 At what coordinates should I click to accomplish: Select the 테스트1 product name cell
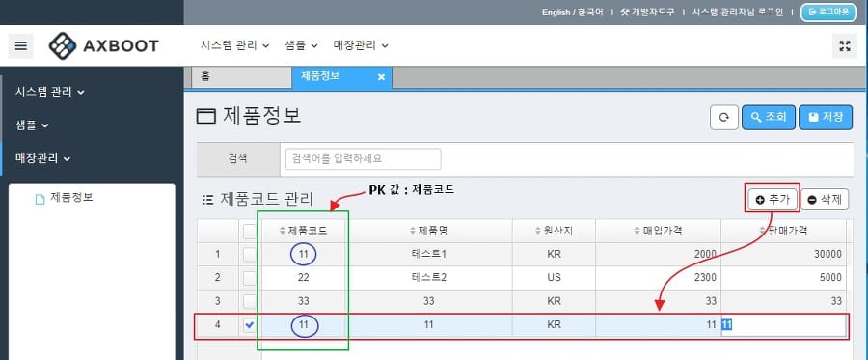point(429,254)
